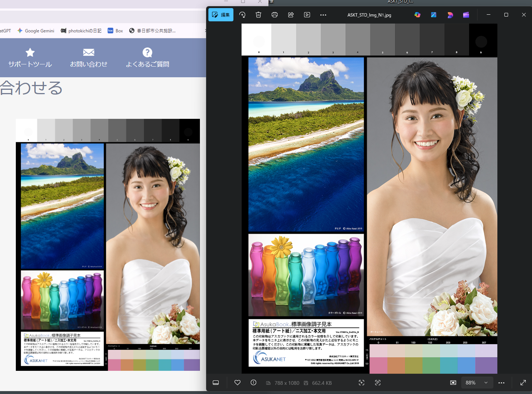Show file info with the info icon
Image resolution: width=532 pixels, height=394 pixels.
click(x=253, y=383)
